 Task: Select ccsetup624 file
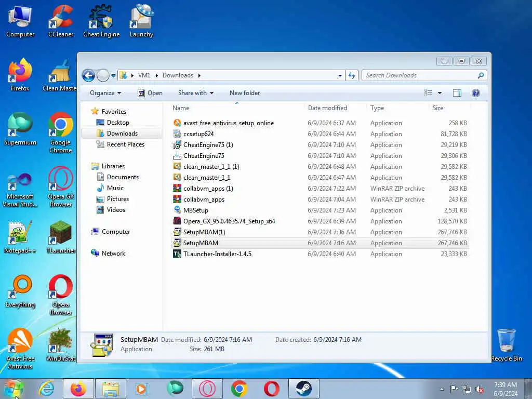(320, 134)
